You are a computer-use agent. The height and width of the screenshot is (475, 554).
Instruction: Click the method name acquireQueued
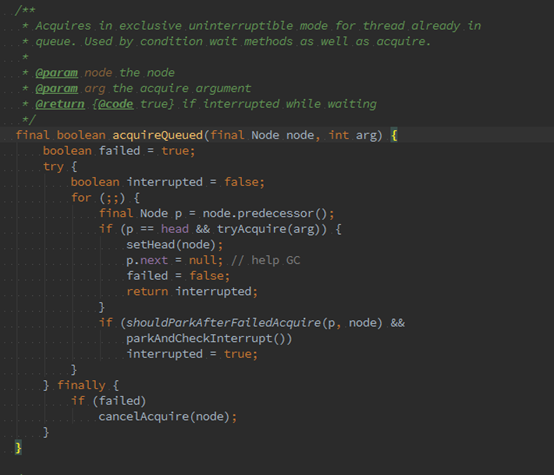click(x=158, y=135)
